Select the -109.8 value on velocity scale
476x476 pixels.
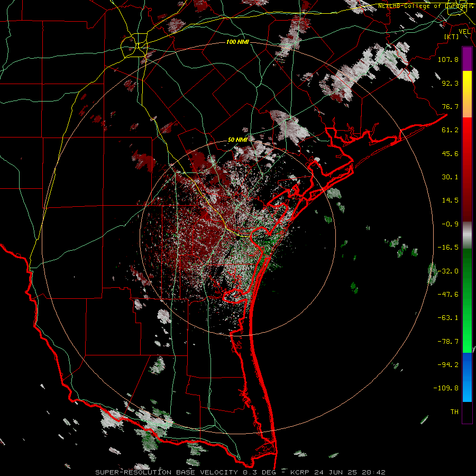[446, 388]
